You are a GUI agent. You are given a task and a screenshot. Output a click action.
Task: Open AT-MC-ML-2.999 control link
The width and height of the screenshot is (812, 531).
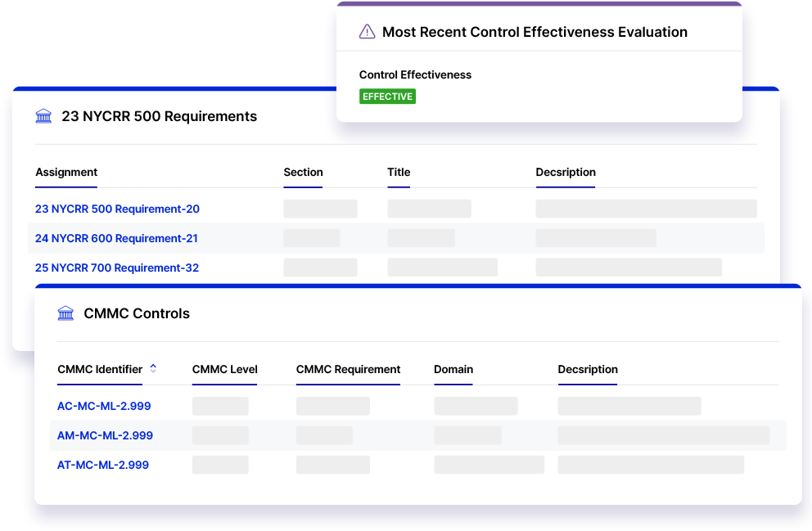(103, 466)
